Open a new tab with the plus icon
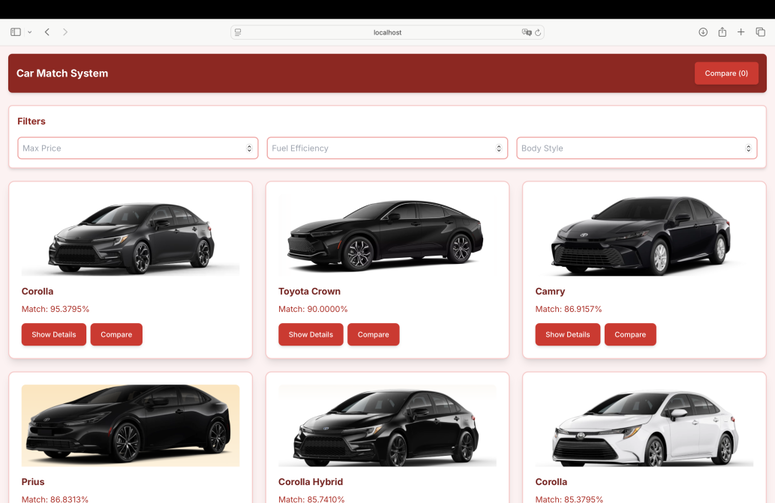Viewport: 775px width, 503px height. point(741,32)
